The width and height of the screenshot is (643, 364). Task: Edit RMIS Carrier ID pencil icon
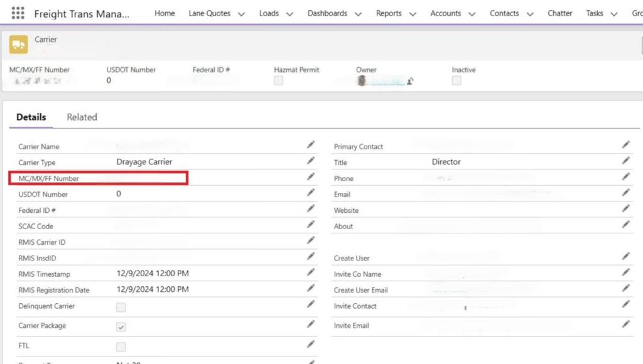[x=311, y=240]
